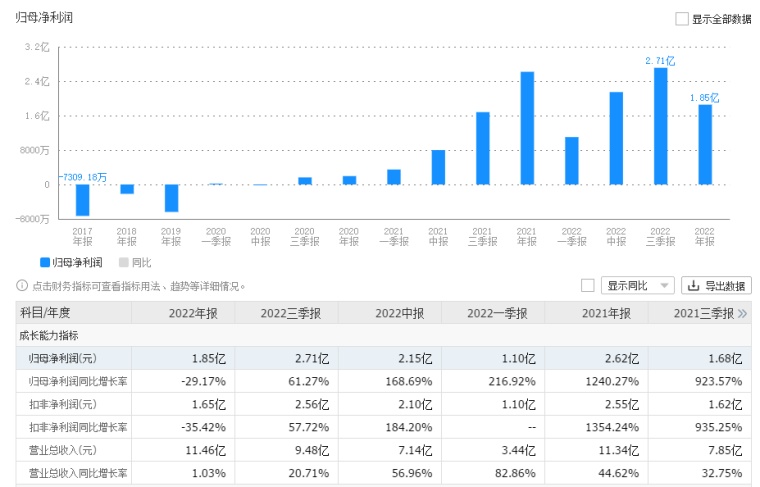The height and width of the screenshot is (487, 760).
Task: Click the 2019 年报 negative bar
Action: point(172,198)
